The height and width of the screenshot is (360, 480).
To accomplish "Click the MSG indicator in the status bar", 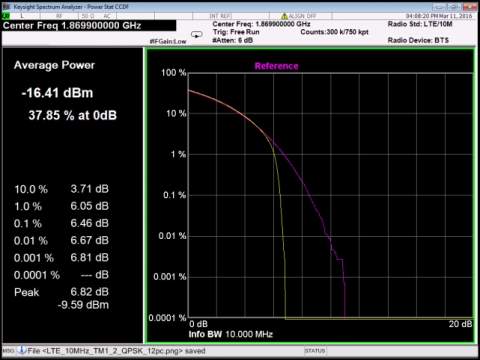I will [x=8, y=351].
